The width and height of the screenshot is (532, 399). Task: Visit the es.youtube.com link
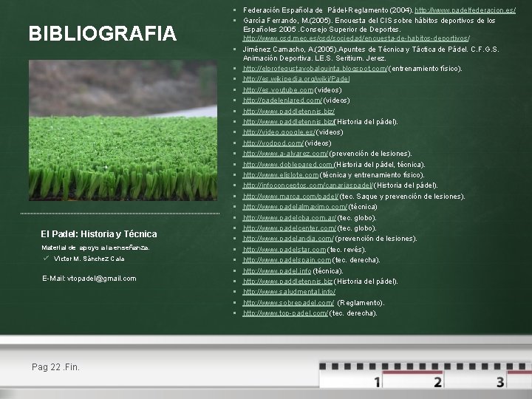click(279, 90)
